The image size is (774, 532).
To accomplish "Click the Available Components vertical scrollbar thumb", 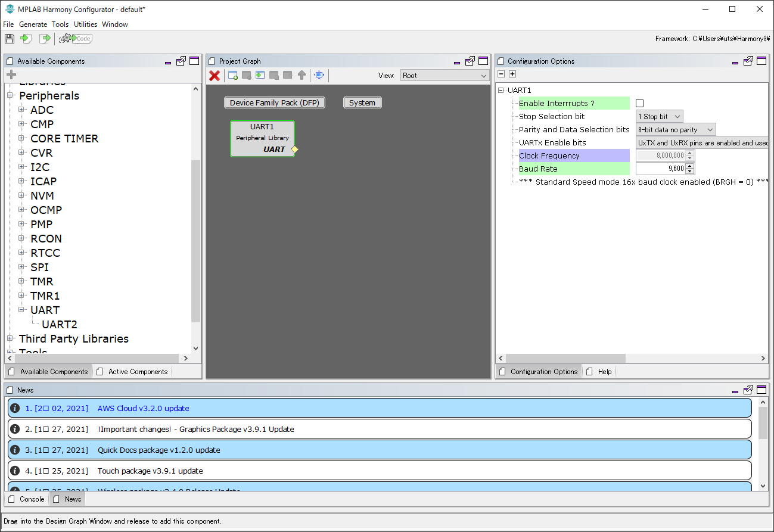I will (x=195, y=241).
